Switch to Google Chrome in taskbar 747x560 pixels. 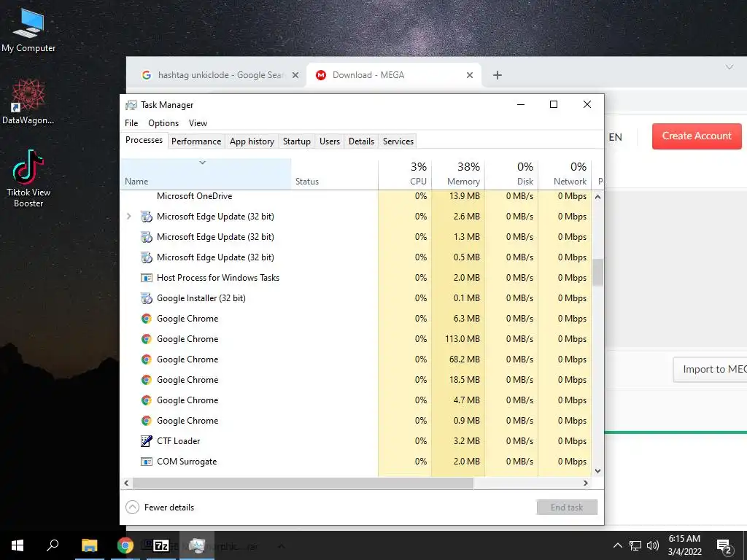[125, 545]
